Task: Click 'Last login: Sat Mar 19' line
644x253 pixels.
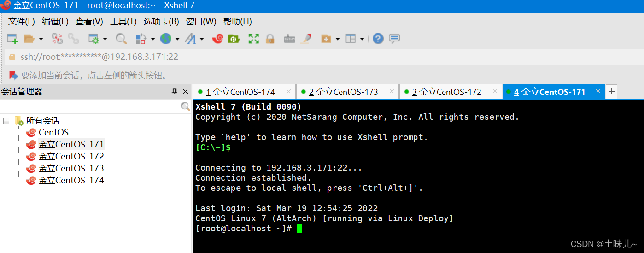Action: [287, 208]
